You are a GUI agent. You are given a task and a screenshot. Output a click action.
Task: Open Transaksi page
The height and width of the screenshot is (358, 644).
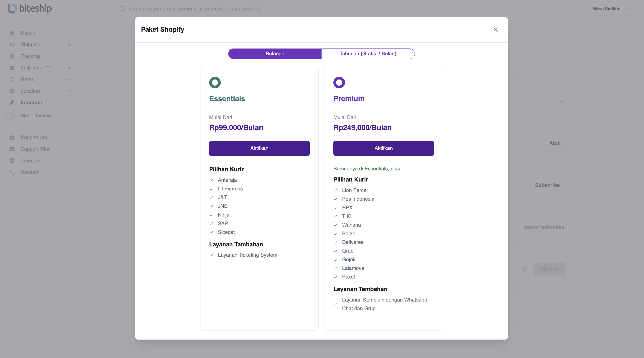[x=31, y=161]
